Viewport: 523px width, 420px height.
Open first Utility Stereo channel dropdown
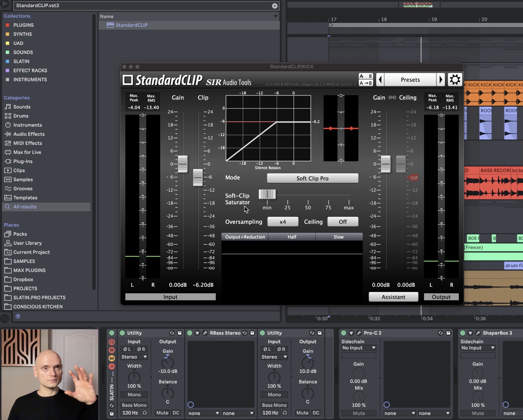[x=134, y=357]
